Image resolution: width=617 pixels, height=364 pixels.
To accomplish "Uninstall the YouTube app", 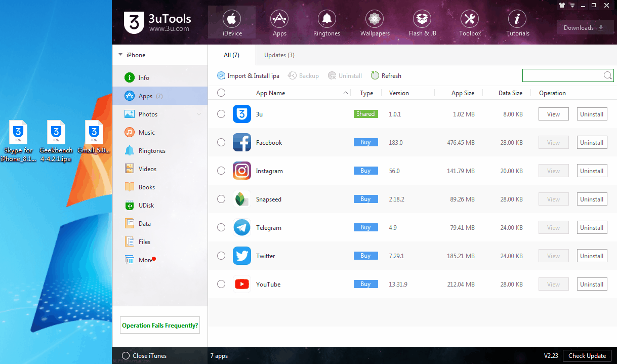I will point(592,284).
